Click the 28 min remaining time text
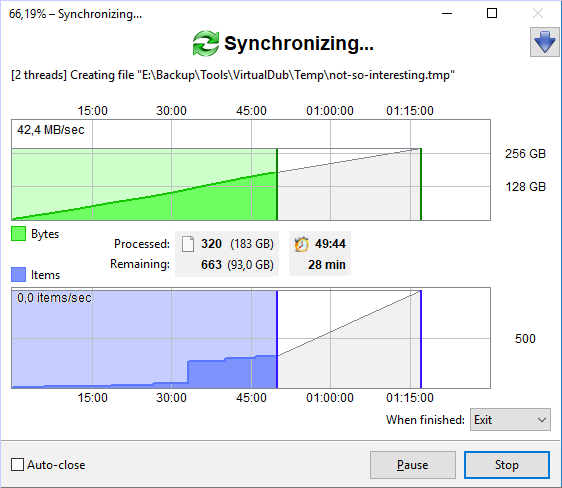The image size is (562, 488). [x=327, y=264]
